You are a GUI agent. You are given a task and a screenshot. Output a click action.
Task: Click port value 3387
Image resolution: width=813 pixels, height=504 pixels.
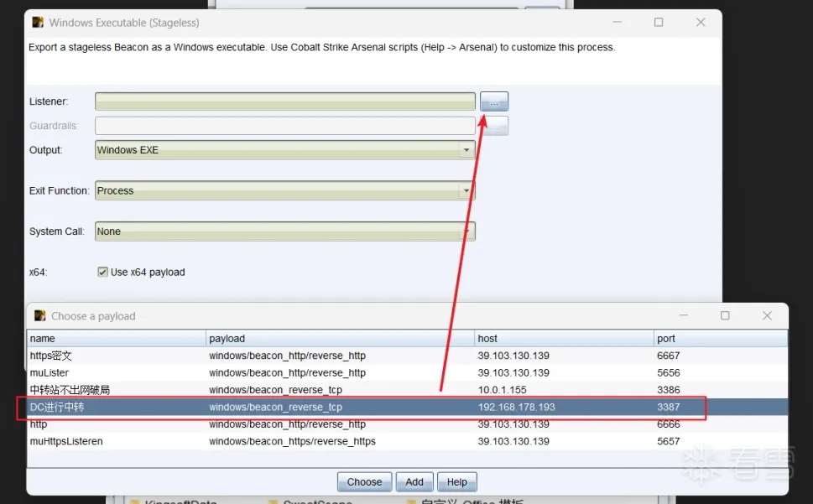tap(669, 407)
